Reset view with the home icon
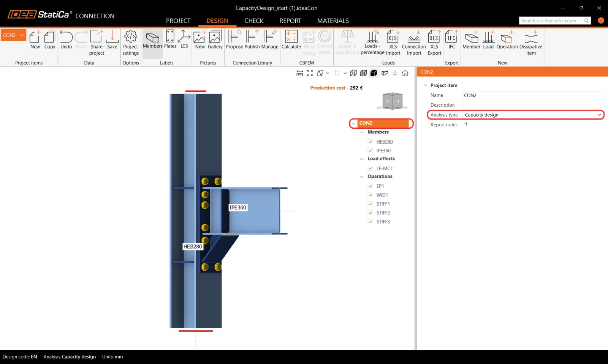 405,73
